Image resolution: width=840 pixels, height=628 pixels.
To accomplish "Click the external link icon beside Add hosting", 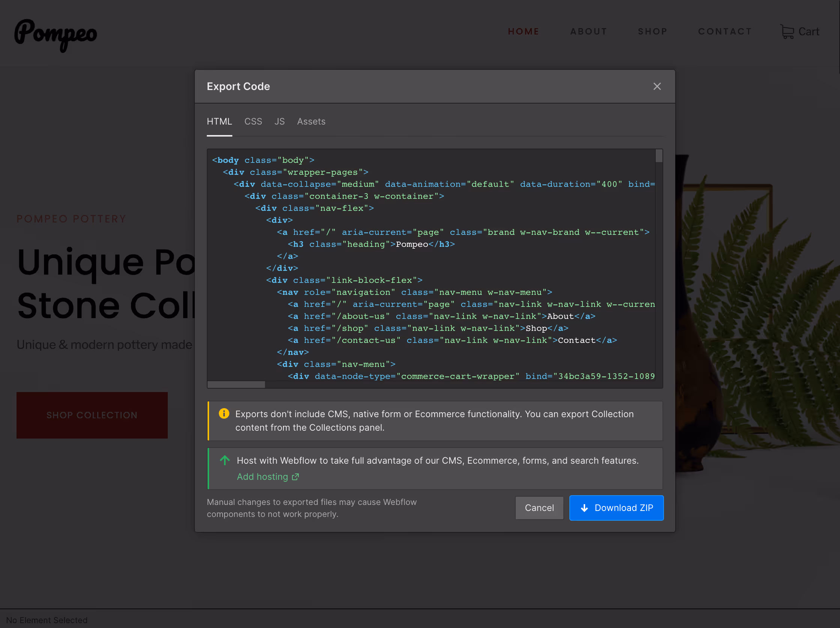I will click(295, 477).
